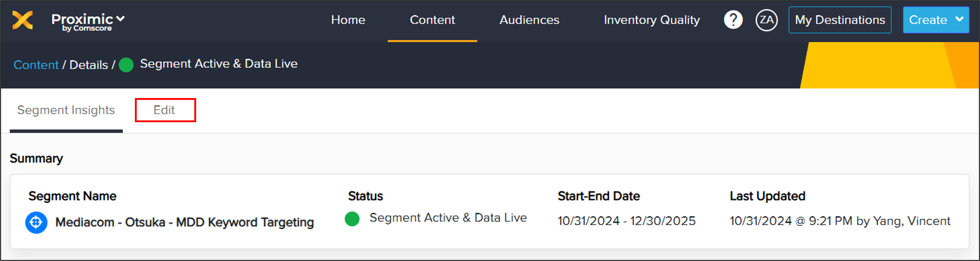Follow the Content breadcrumb link
Viewport: 980px width, 261px height.
(36, 65)
